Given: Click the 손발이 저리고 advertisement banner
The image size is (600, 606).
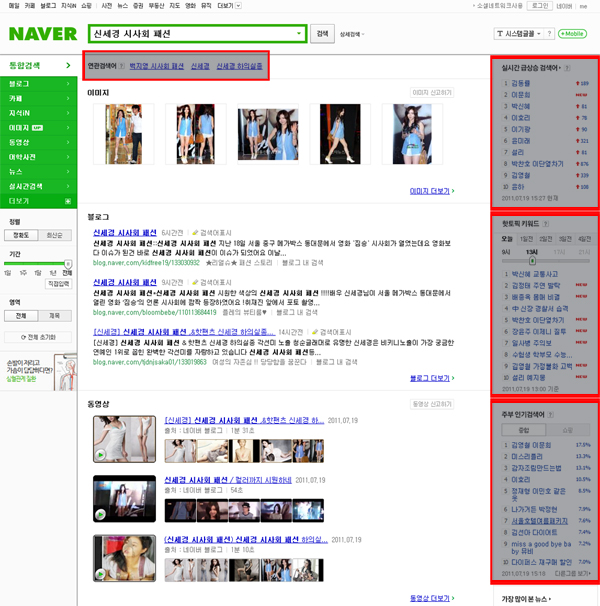Looking at the screenshot, I should (39, 371).
